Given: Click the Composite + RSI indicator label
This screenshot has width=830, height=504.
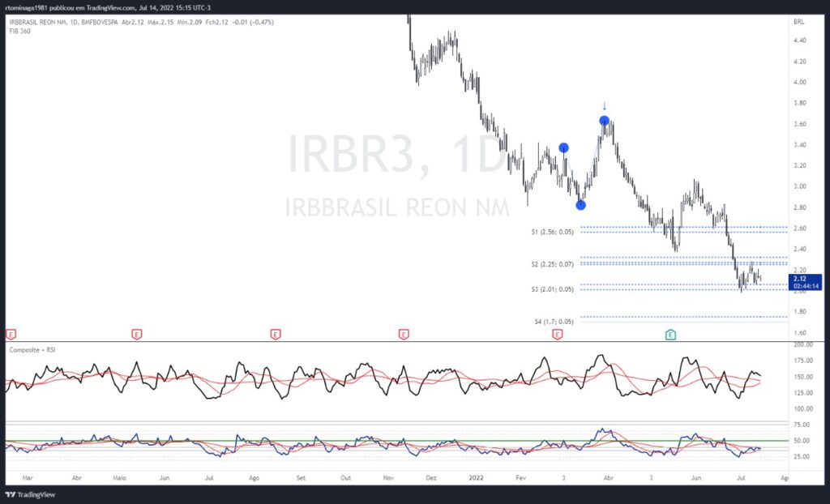Looking at the screenshot, I should [32, 350].
